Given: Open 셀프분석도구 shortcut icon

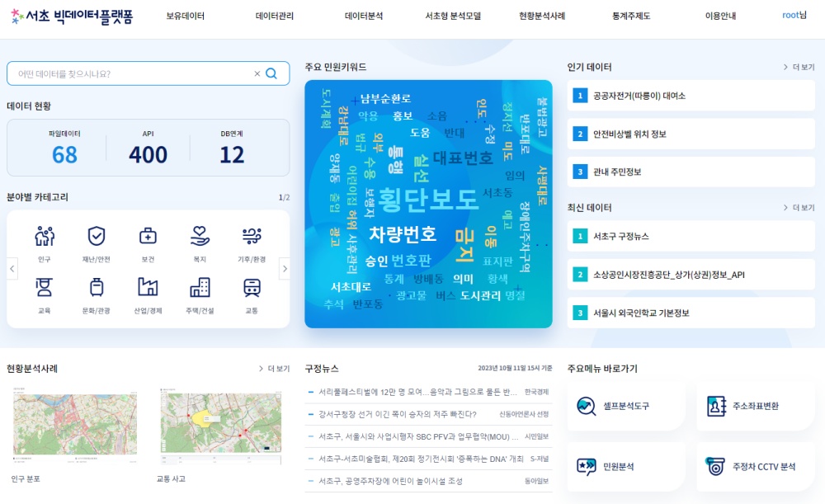Looking at the screenshot, I should point(586,406).
